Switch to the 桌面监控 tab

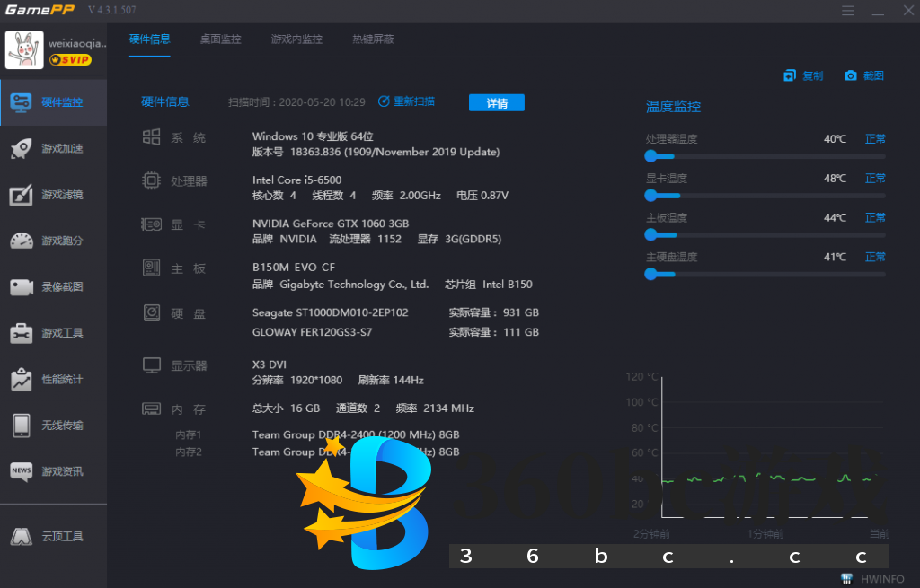[x=220, y=39]
